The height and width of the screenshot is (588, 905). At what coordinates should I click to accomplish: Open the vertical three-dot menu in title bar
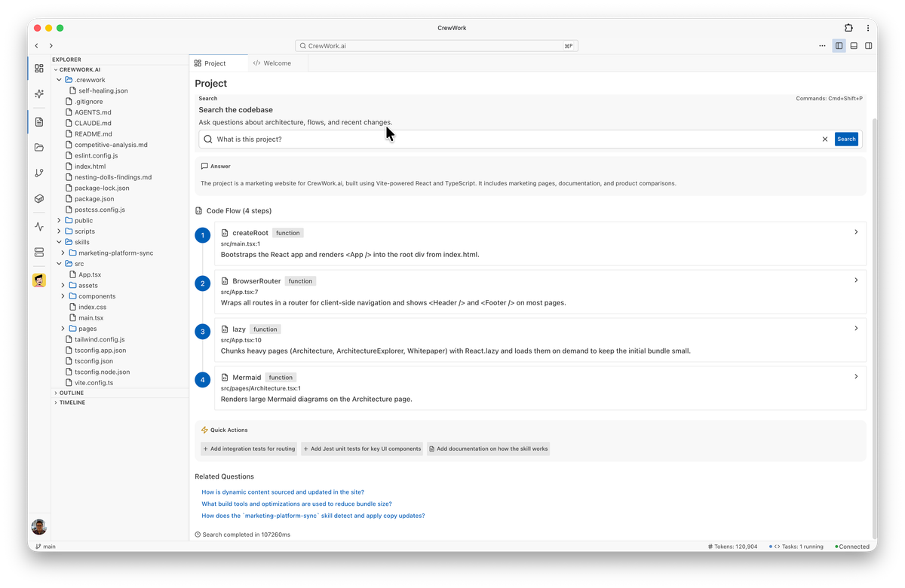click(x=869, y=28)
